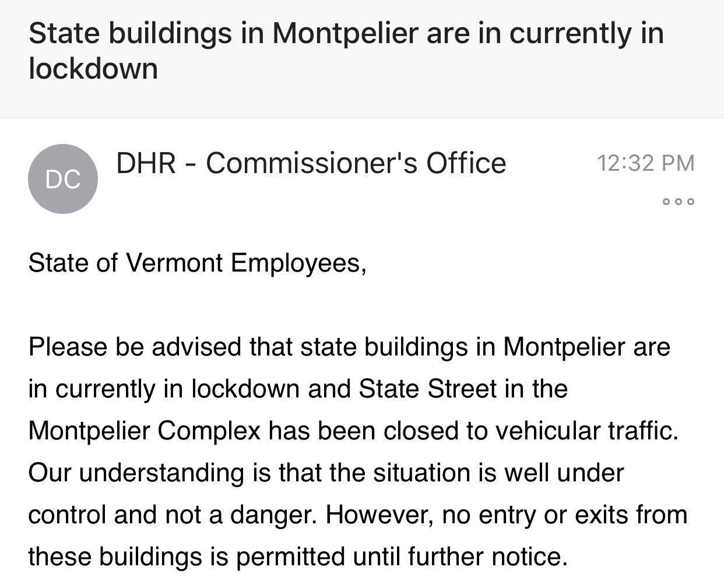The width and height of the screenshot is (724, 588).
Task: Click the greeting State of Vermont Employees
Action: [x=197, y=263]
